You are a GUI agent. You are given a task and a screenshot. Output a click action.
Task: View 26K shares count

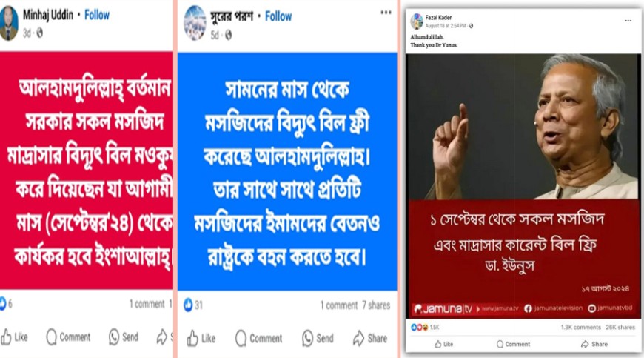coord(620,328)
